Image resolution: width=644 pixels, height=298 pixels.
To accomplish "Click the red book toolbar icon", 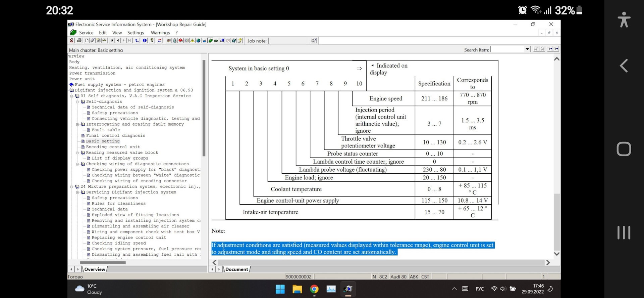I will click(181, 41).
